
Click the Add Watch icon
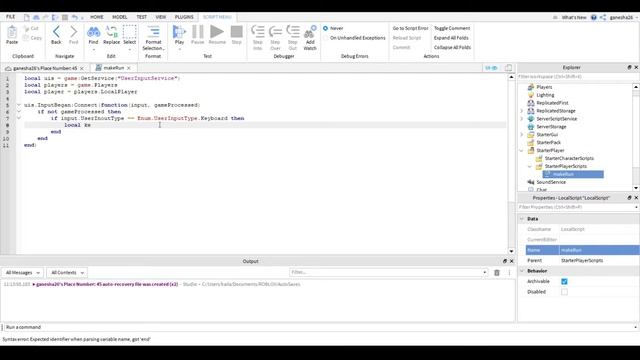pos(310,32)
